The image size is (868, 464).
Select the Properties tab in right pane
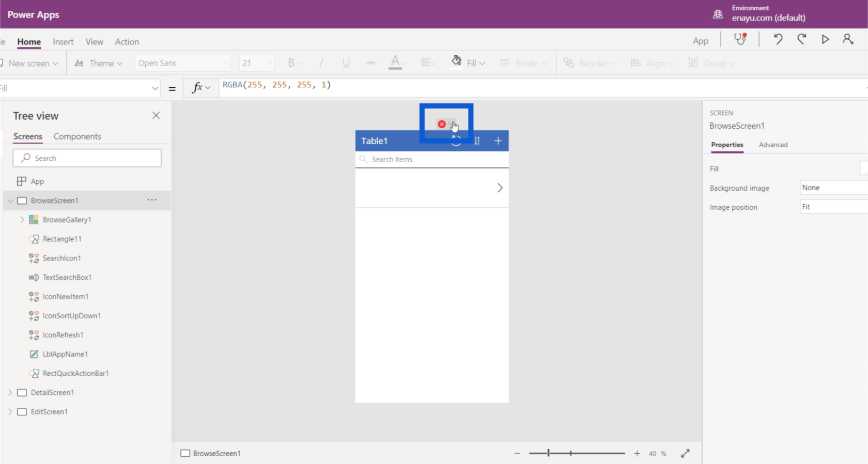pos(727,145)
